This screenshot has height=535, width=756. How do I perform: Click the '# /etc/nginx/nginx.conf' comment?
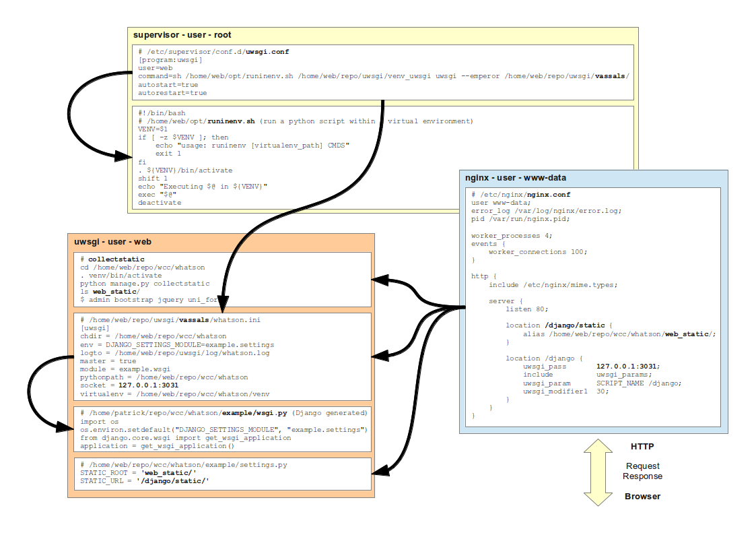(520, 195)
